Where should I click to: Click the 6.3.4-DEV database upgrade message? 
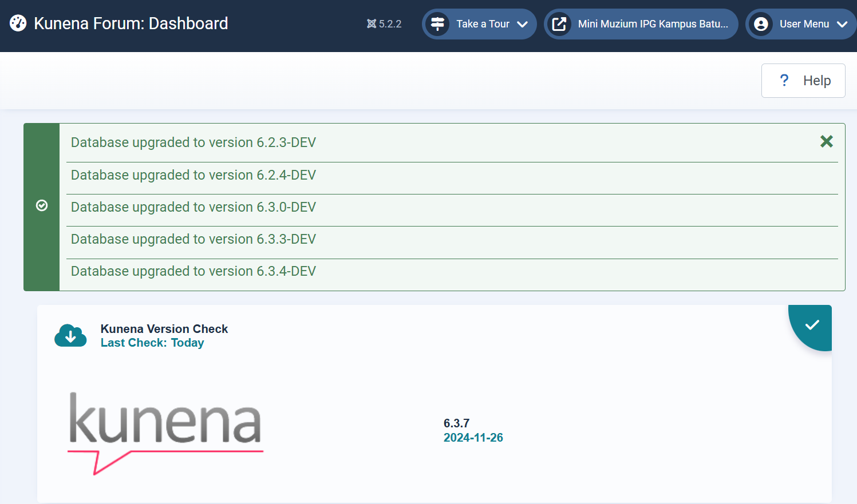[x=193, y=271]
